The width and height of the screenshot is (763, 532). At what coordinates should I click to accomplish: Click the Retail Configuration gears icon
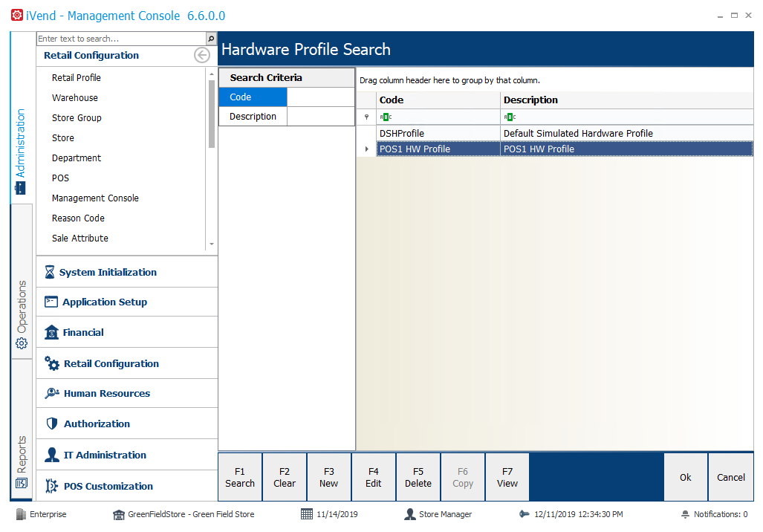click(51, 363)
